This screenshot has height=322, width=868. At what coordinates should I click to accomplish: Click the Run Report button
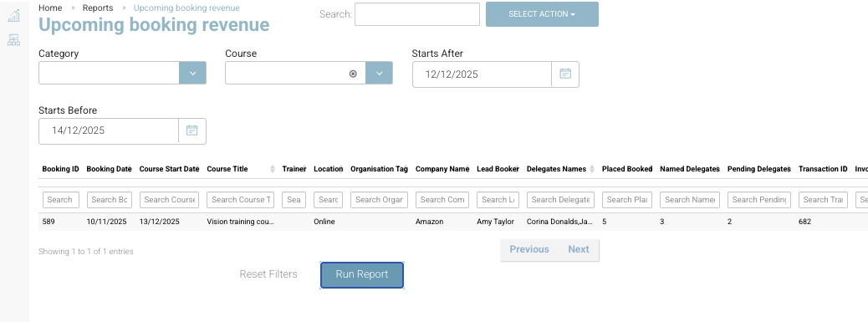click(x=362, y=275)
